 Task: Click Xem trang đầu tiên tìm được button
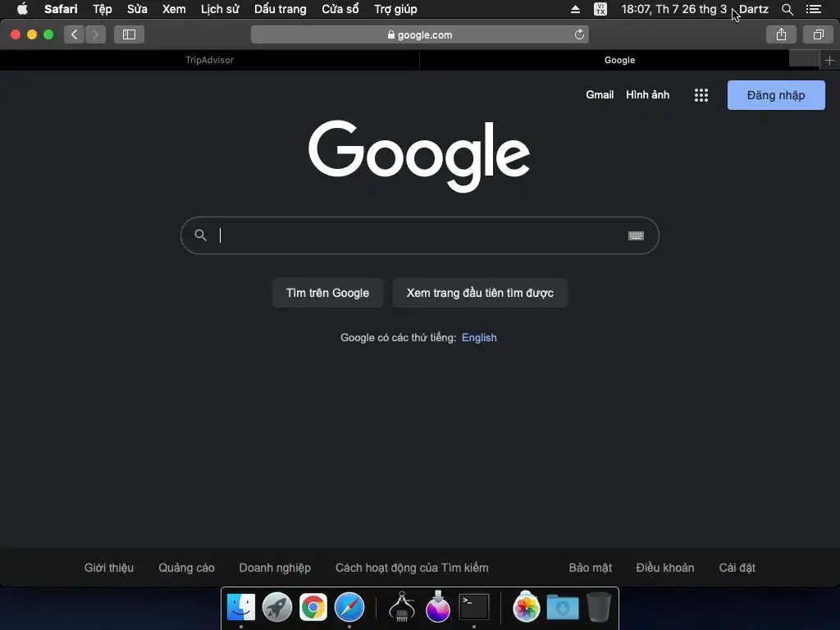(480, 293)
